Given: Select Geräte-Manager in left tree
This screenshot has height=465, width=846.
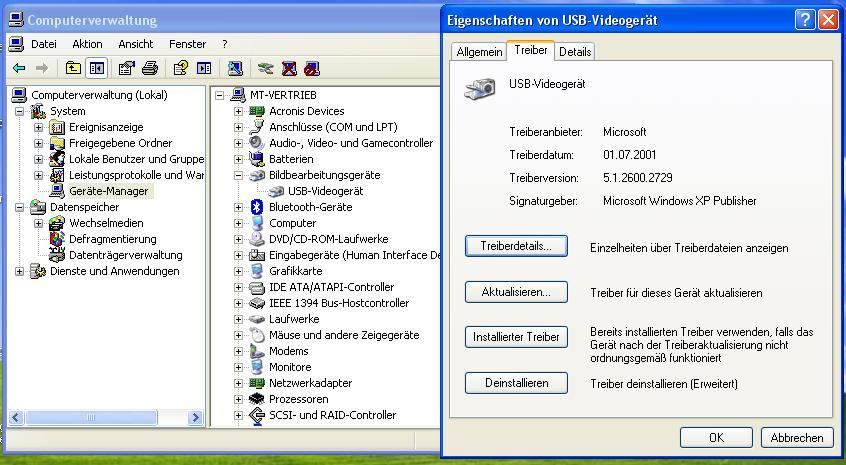Looking at the screenshot, I should pos(108,191).
